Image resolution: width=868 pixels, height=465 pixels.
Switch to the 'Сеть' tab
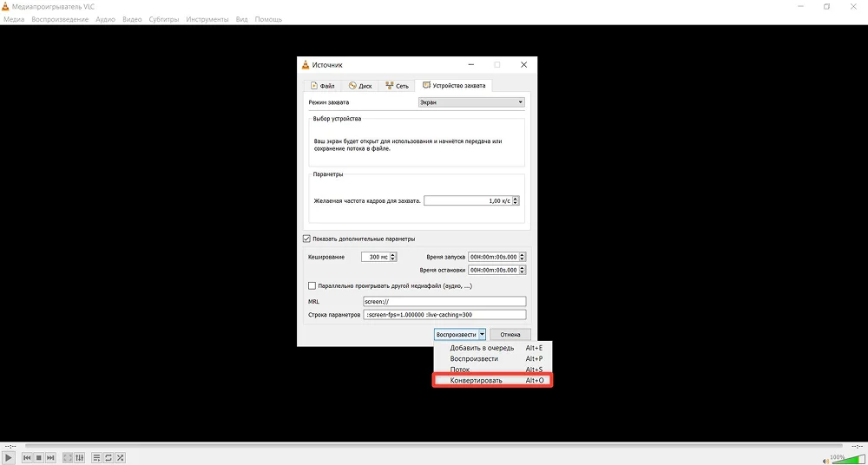click(x=397, y=86)
